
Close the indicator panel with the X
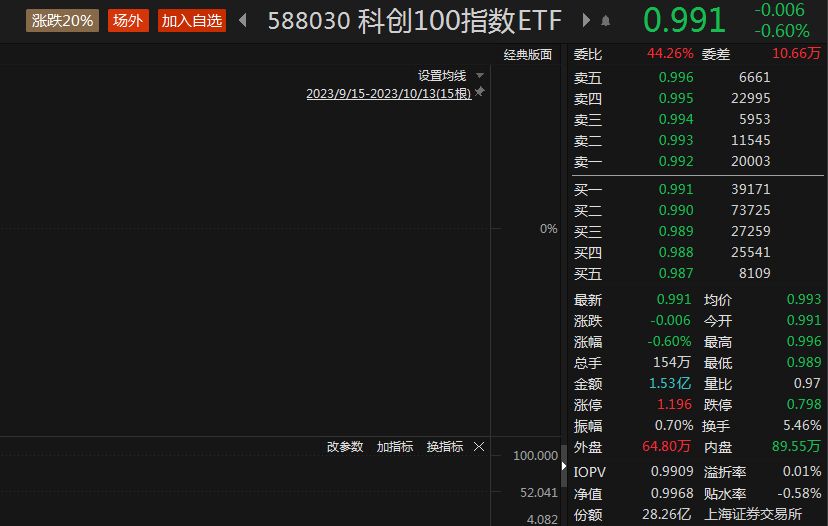pos(479,447)
